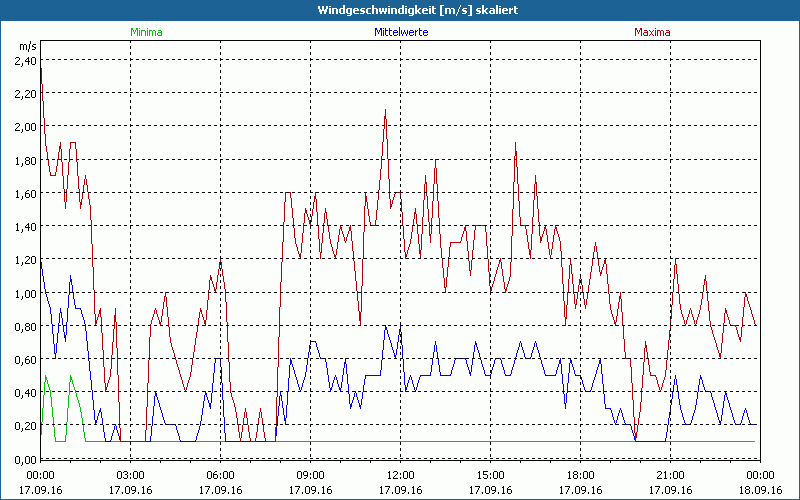Click the 09:00 time axis marker
800x500 pixels.
click(311, 475)
